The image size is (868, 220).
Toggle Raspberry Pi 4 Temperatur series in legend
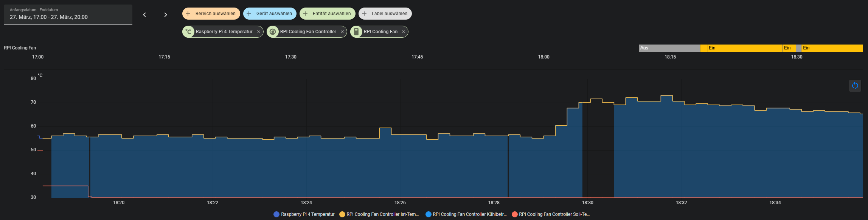click(304, 214)
